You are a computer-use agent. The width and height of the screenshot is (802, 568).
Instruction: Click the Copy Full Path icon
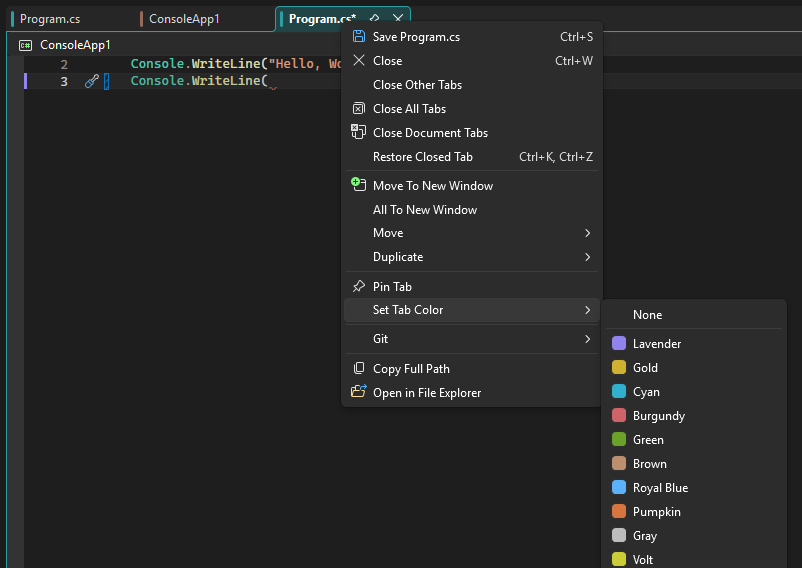pyautogui.click(x=359, y=369)
